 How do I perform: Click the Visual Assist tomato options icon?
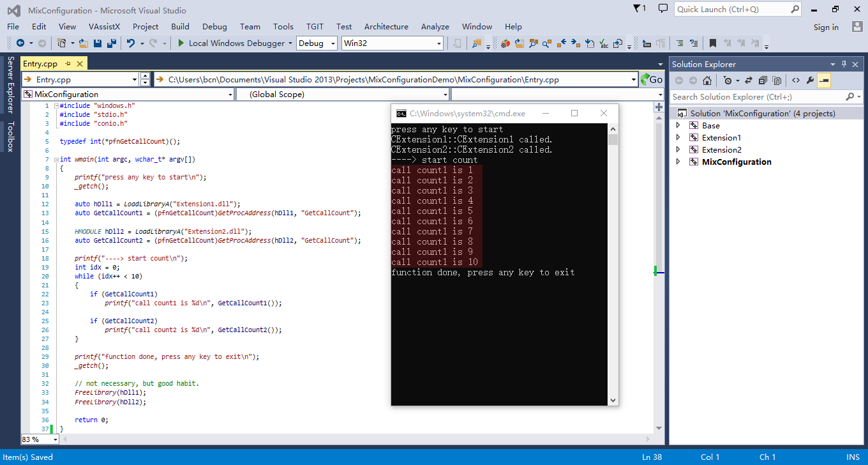point(505,43)
